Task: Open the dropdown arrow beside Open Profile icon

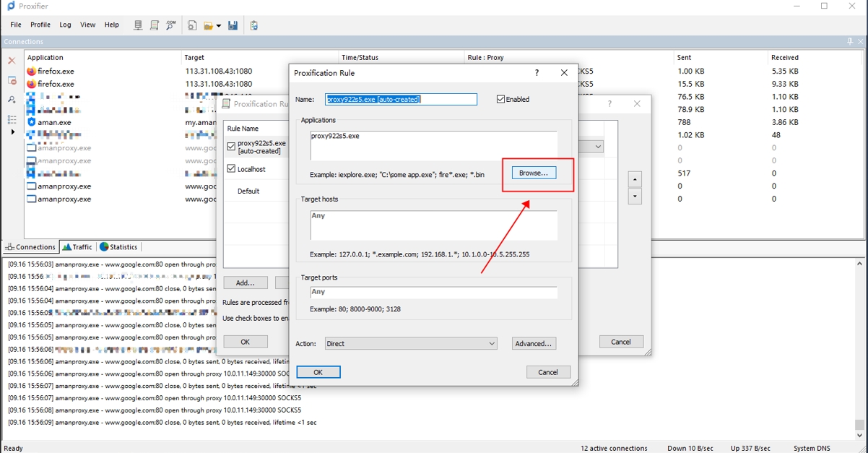Action: point(219,26)
